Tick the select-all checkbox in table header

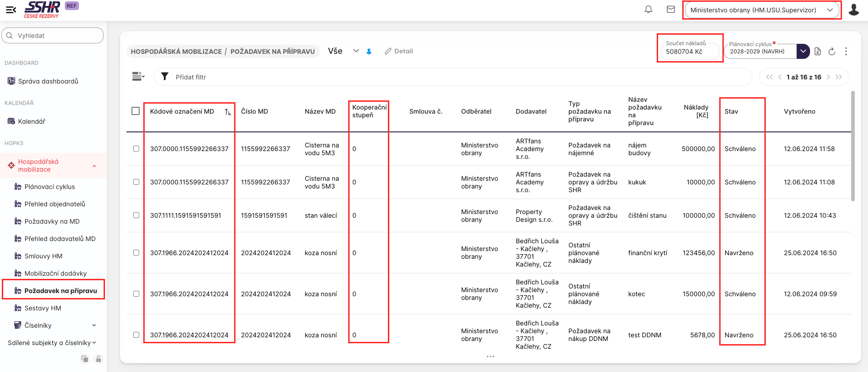(136, 111)
